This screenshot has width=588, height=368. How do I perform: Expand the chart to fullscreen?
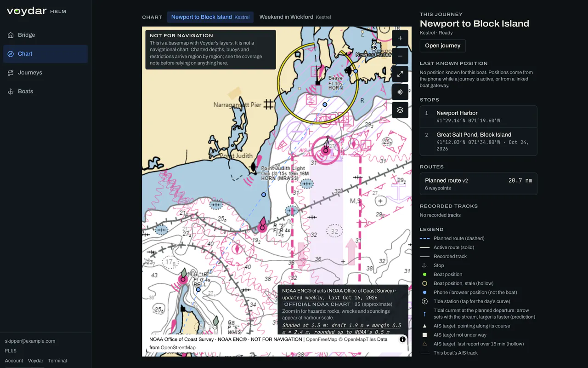point(400,74)
